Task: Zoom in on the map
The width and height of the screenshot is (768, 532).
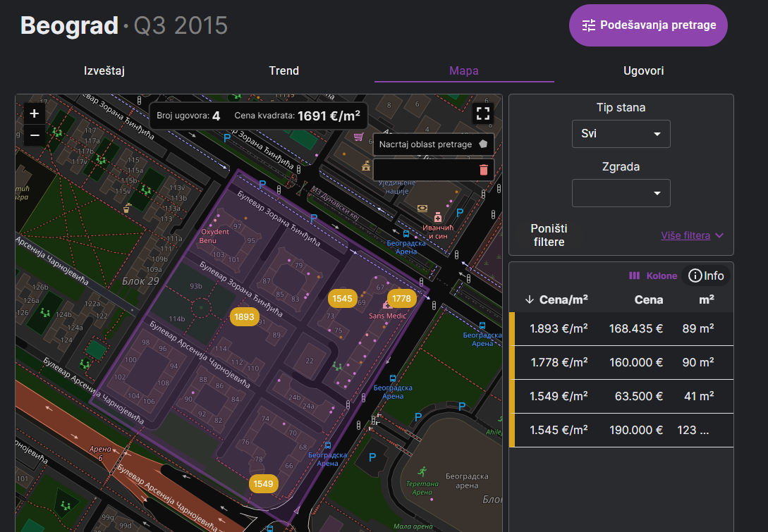Action: pyautogui.click(x=34, y=113)
